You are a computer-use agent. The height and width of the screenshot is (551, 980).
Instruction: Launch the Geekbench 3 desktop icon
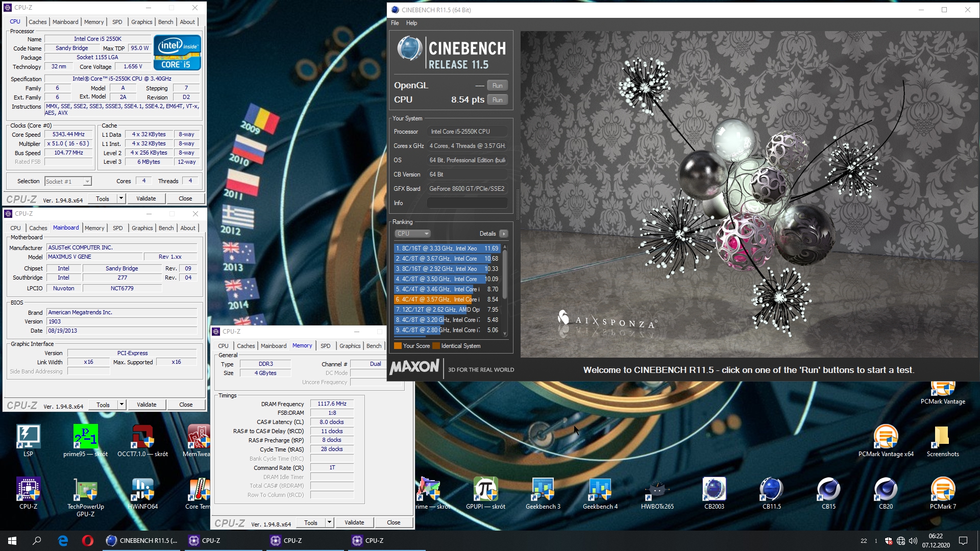click(x=543, y=493)
